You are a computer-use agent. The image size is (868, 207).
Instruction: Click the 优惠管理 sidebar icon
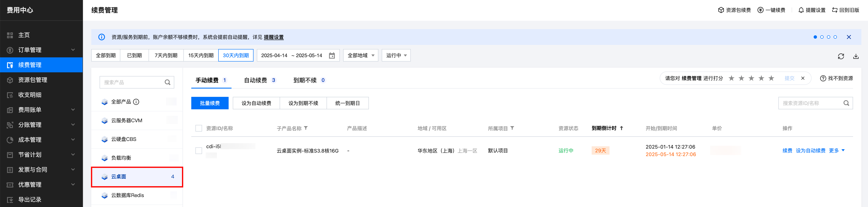click(x=10, y=185)
